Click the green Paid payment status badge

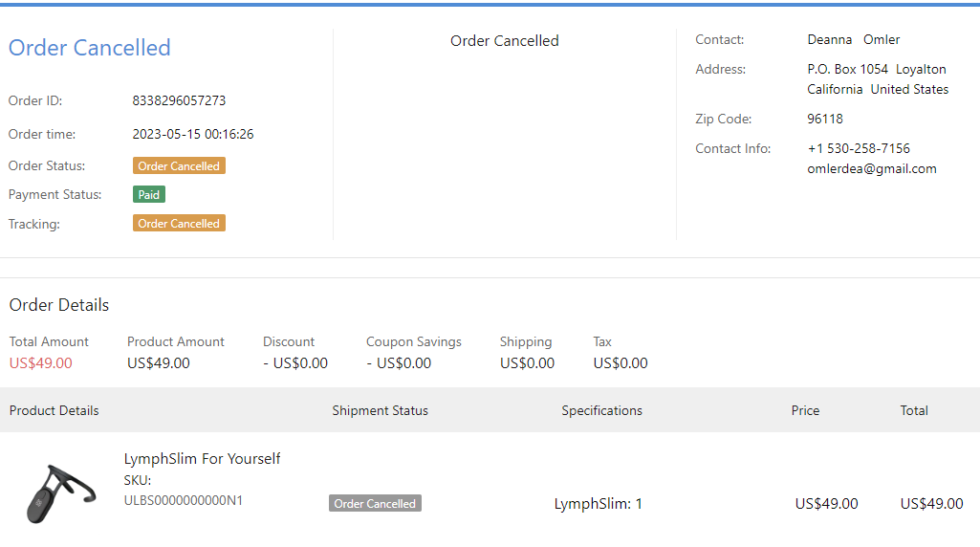pyautogui.click(x=149, y=194)
